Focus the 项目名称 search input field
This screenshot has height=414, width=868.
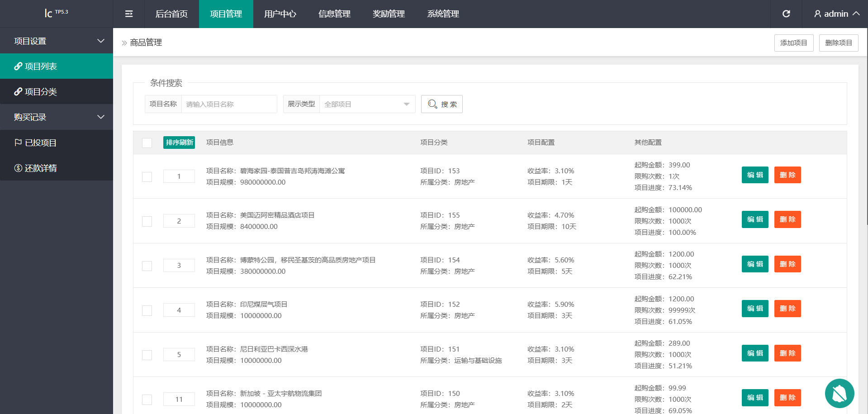[x=229, y=104]
